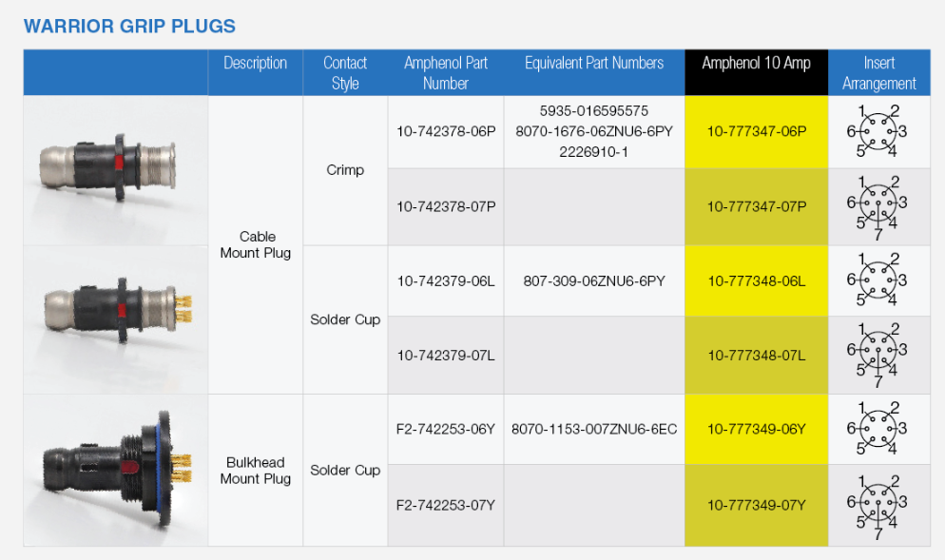Select the insert arrangement diagram for 10-742379-06L

878,280
